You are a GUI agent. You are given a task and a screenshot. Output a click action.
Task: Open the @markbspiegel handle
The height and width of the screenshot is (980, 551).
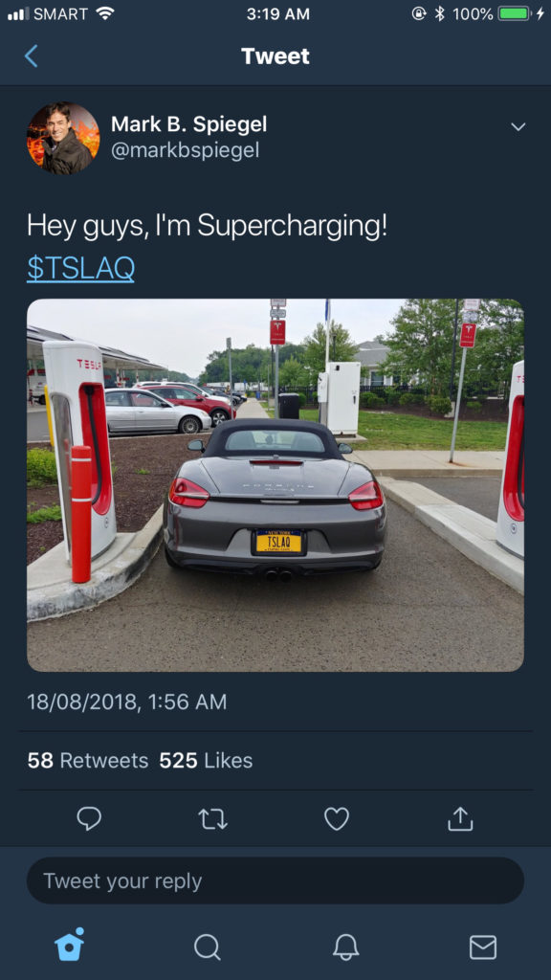185,150
